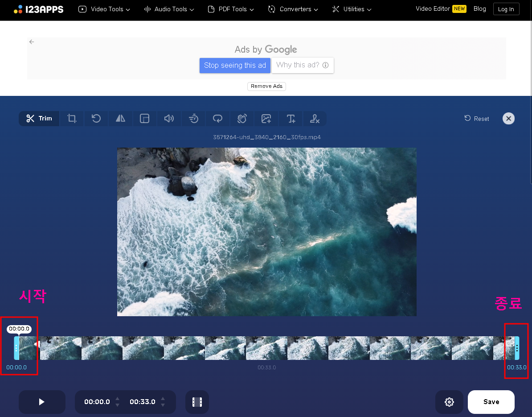The image size is (532, 417).
Task: Open the Utilities menu
Action: coord(352,9)
